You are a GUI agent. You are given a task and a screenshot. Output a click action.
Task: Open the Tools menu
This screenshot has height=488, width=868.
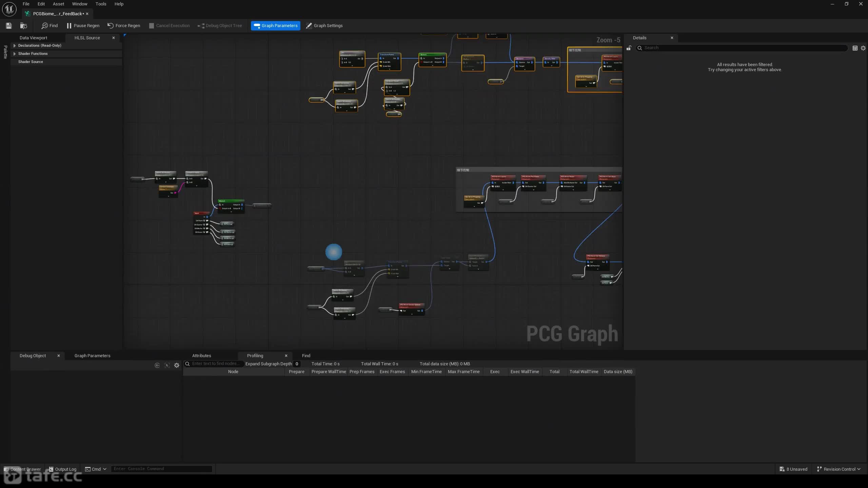click(x=101, y=4)
